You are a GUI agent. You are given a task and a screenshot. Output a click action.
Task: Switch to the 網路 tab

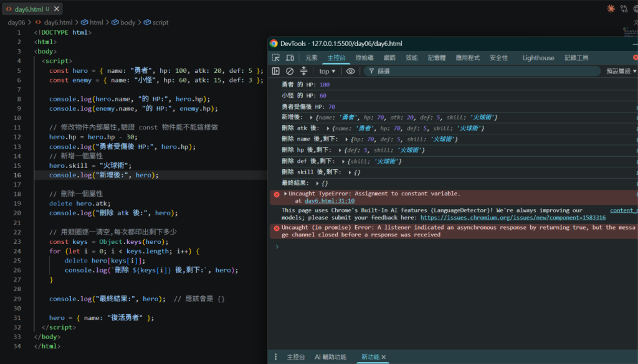pos(389,58)
